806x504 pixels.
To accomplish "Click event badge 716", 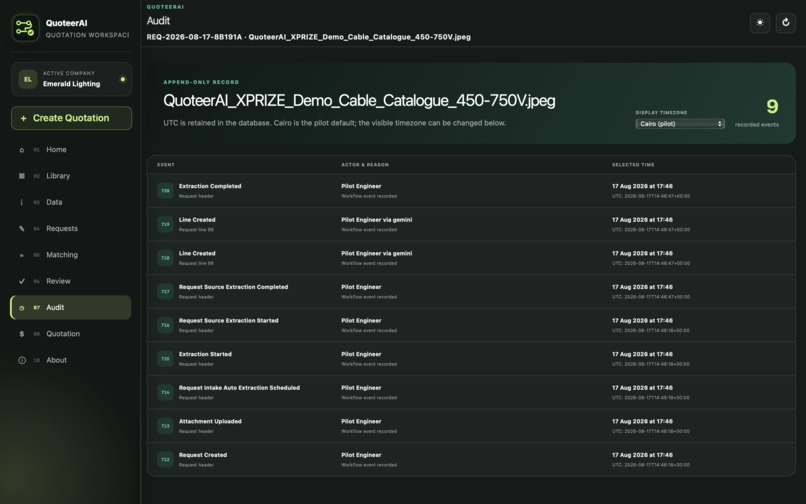I will click(165, 325).
